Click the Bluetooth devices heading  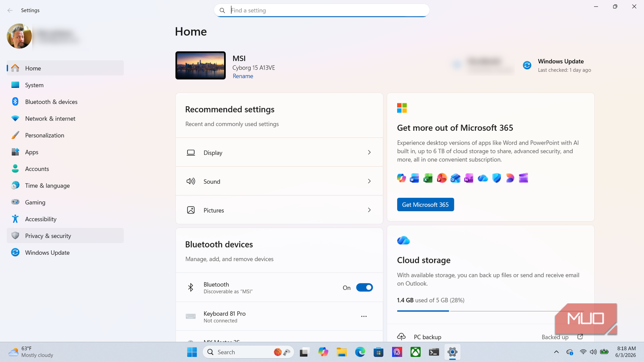click(x=219, y=244)
